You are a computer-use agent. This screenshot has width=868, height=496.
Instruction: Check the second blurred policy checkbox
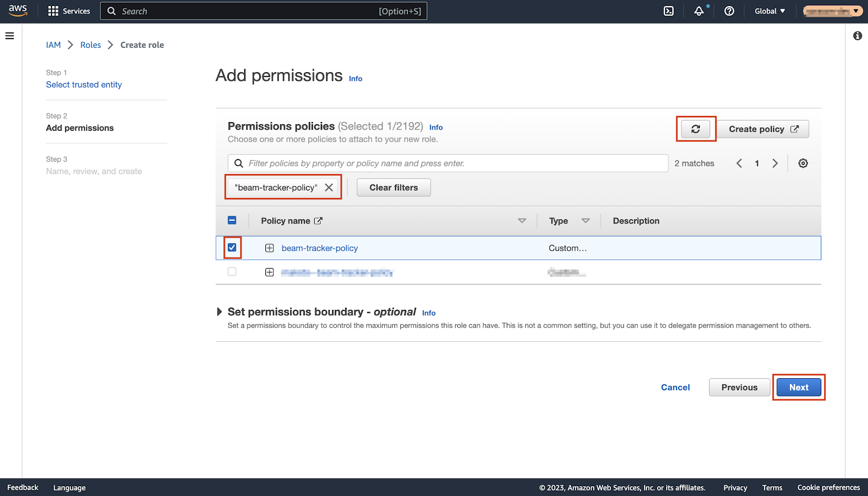click(x=232, y=272)
